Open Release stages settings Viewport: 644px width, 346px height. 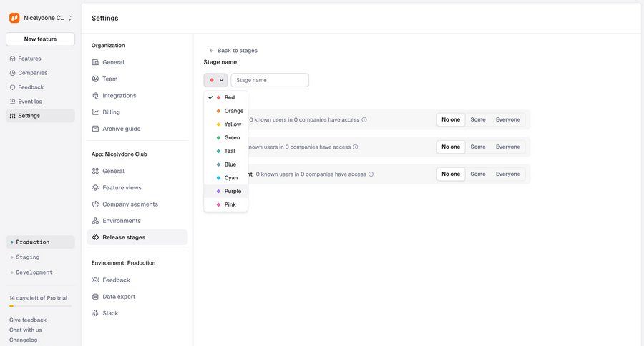point(137,237)
